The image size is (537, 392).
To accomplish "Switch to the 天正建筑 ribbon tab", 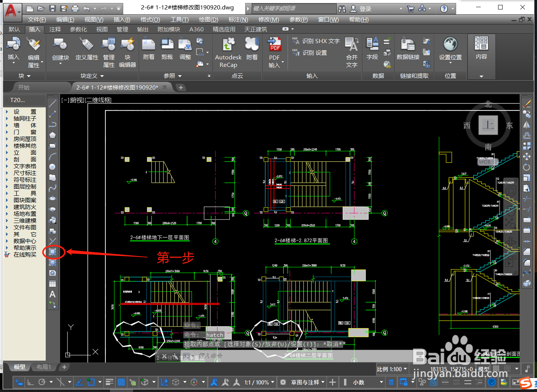I will (255, 29).
